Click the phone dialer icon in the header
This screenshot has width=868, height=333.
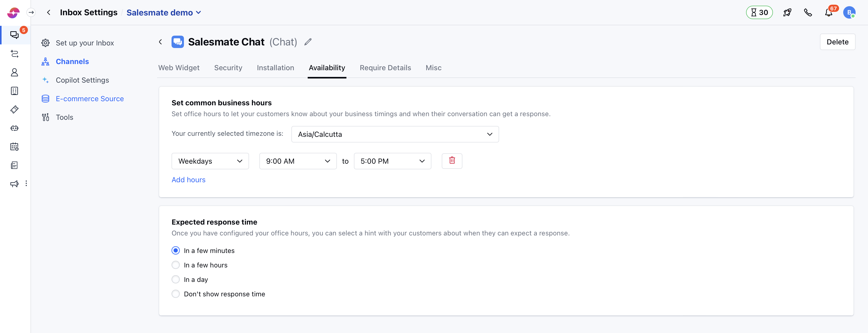point(808,13)
